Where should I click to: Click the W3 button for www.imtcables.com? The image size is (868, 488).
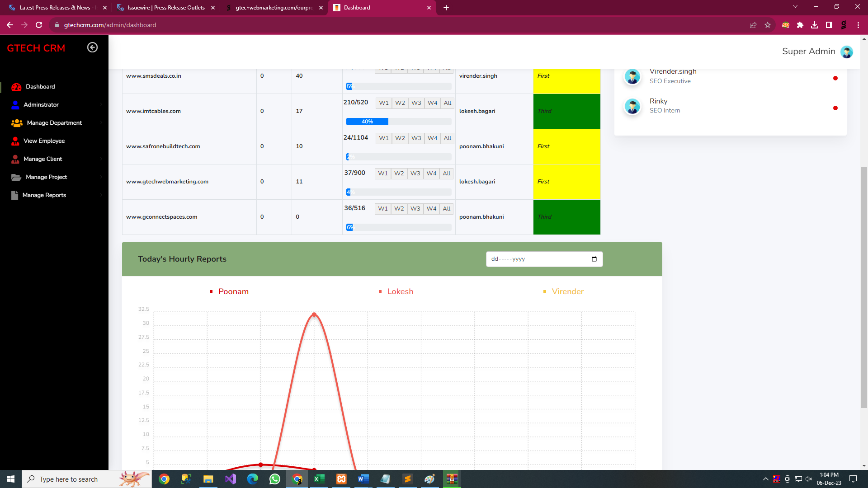[x=416, y=103]
